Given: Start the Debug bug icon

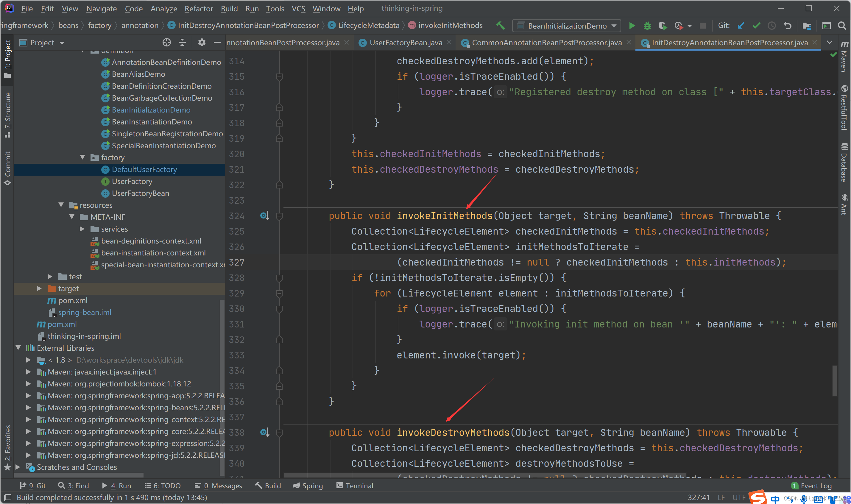Looking at the screenshot, I should (647, 26).
